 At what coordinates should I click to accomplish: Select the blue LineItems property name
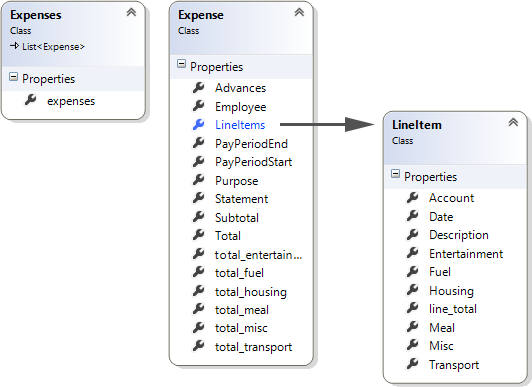coord(240,125)
